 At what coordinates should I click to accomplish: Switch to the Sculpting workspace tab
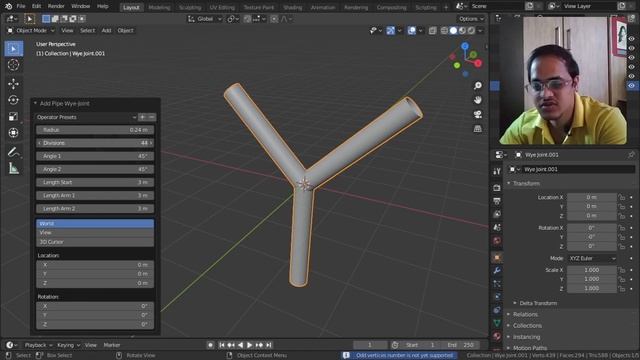tap(190, 7)
